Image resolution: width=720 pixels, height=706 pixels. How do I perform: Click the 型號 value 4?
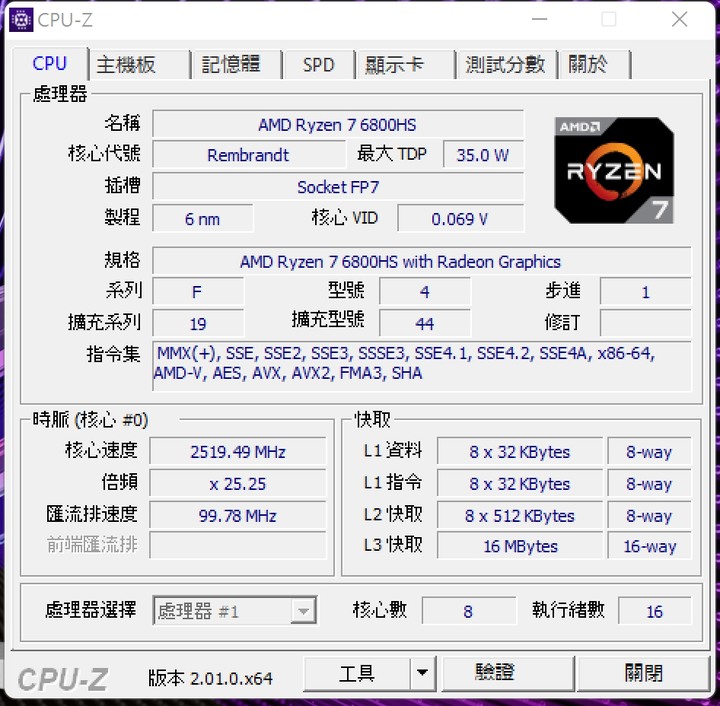[425, 291]
